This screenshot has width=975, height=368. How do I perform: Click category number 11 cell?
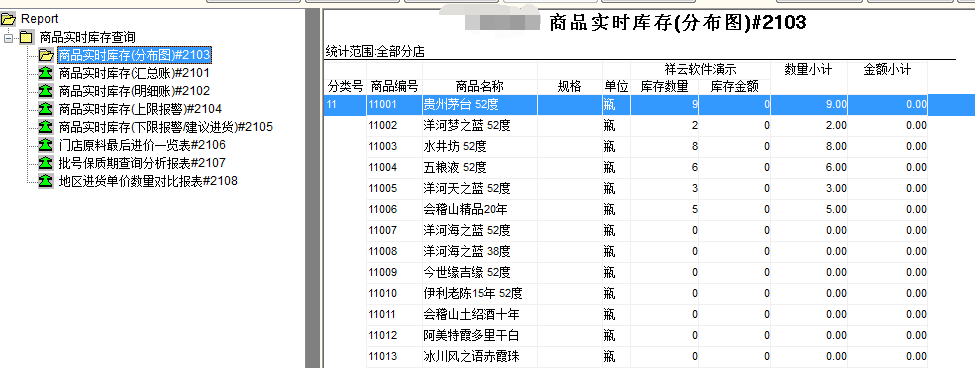[x=345, y=105]
